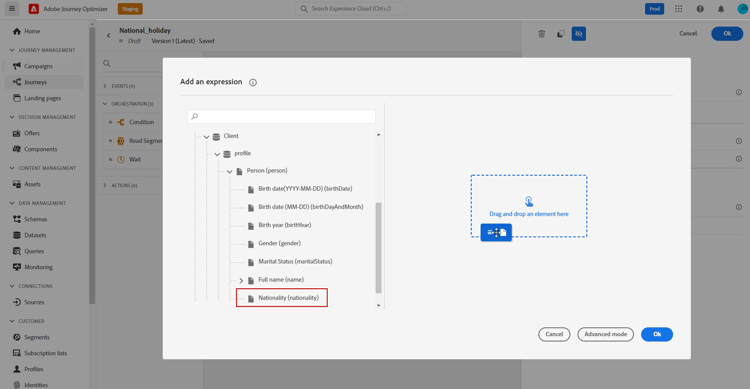Toggle the blue eye-slash visibility button
This screenshot has height=389, width=750.
tap(579, 33)
